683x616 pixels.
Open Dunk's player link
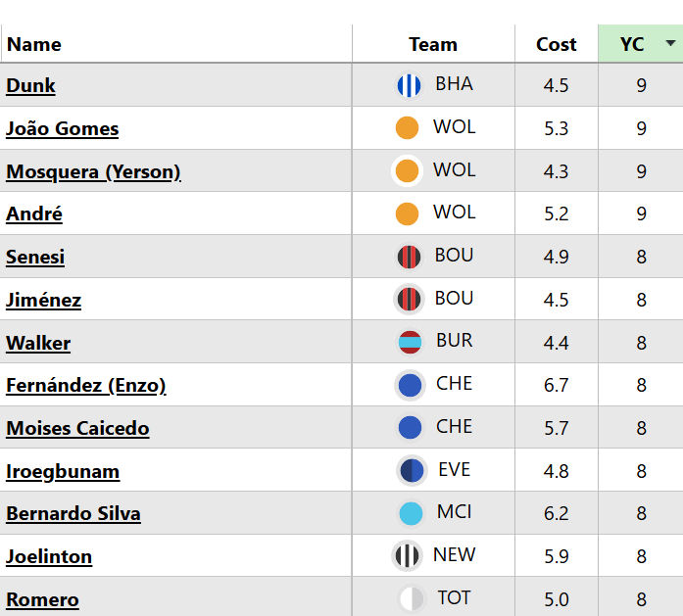point(30,86)
